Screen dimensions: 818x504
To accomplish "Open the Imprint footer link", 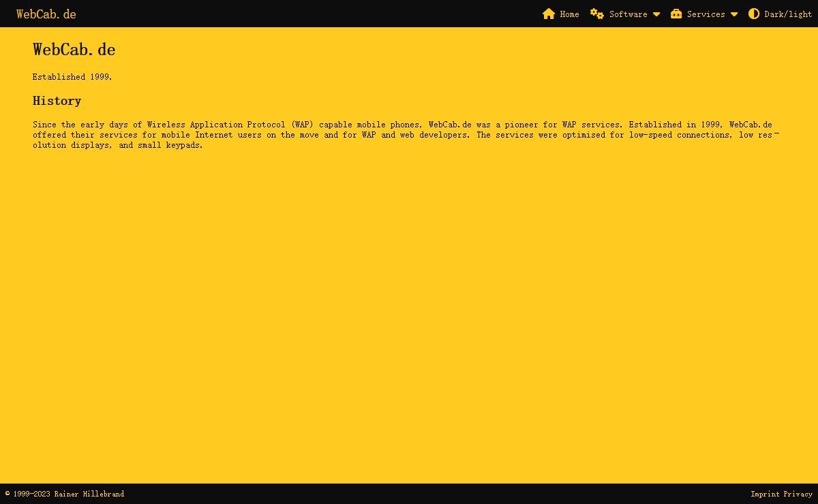I will click(x=765, y=494).
